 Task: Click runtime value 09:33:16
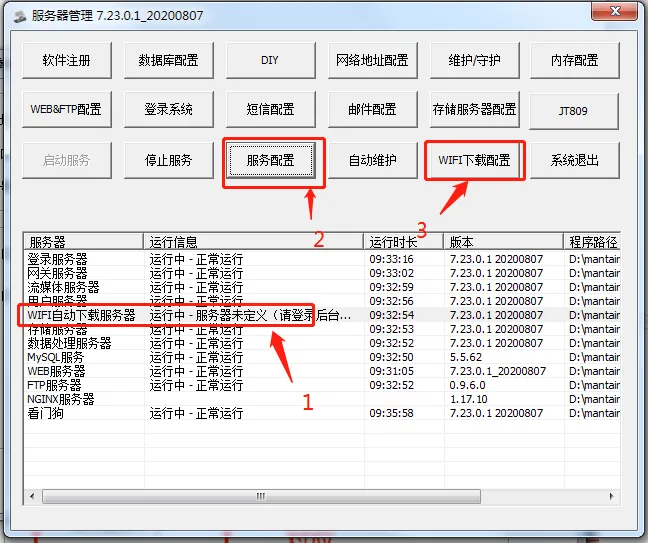pyautogui.click(x=391, y=260)
